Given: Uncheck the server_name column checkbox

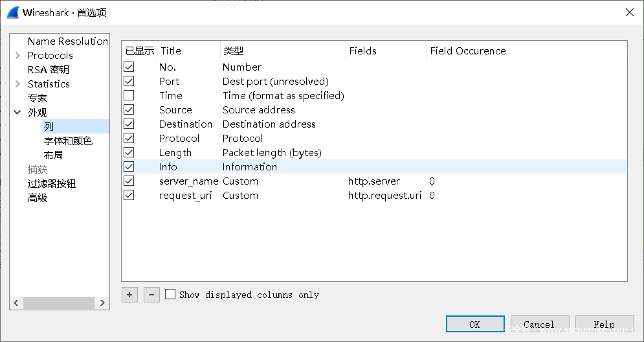Looking at the screenshot, I should [129, 181].
